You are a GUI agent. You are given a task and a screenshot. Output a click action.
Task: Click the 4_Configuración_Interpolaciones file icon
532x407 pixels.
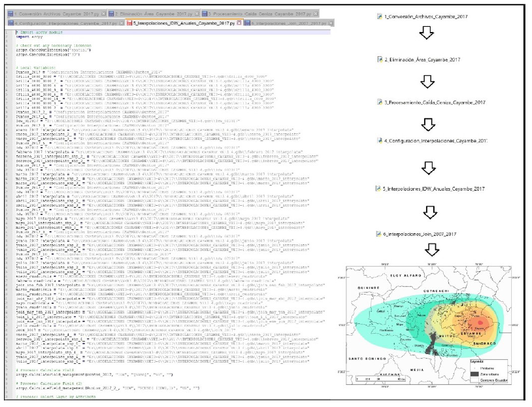(380, 140)
